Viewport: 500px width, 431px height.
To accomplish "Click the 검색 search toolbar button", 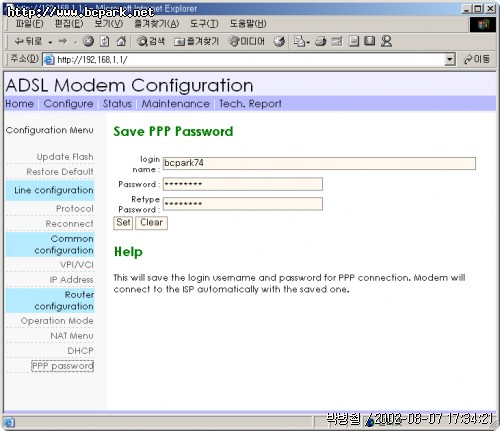I will point(151,41).
